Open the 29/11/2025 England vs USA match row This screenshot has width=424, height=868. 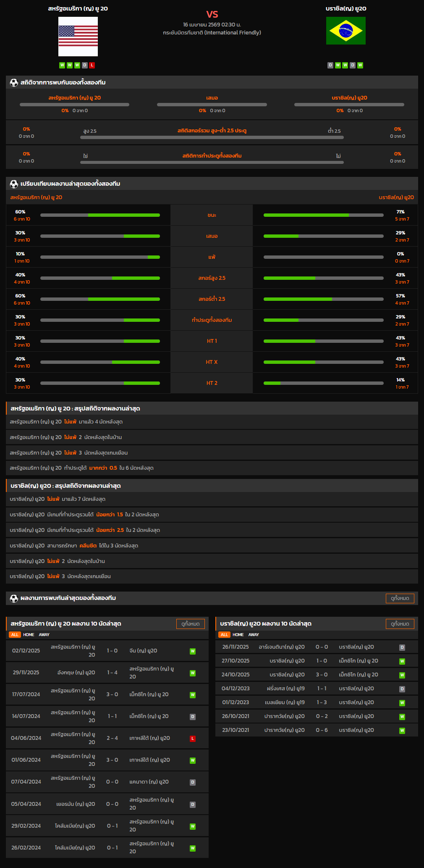coord(107,673)
